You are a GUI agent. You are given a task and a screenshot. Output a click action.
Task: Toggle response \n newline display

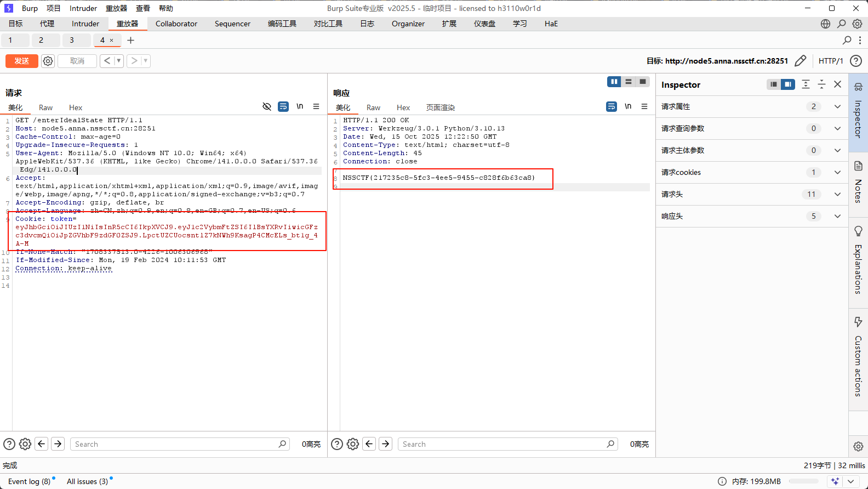(x=628, y=106)
